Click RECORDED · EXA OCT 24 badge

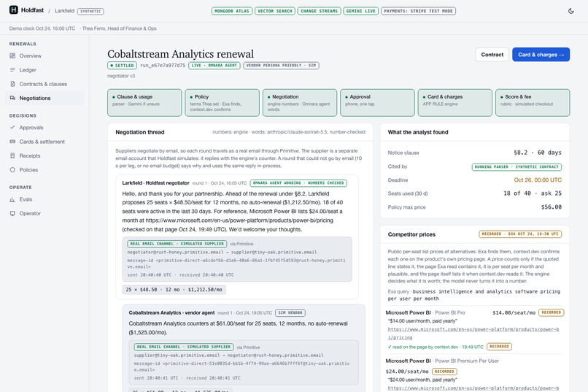click(520, 234)
